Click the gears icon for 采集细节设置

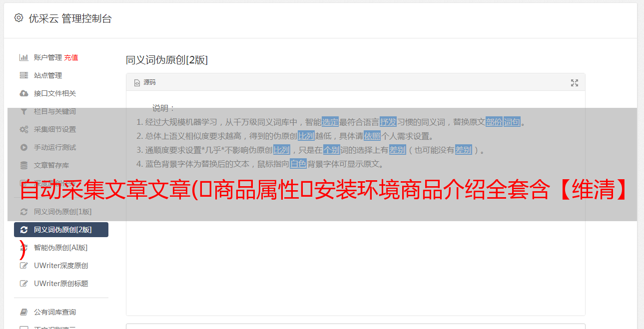(23, 129)
